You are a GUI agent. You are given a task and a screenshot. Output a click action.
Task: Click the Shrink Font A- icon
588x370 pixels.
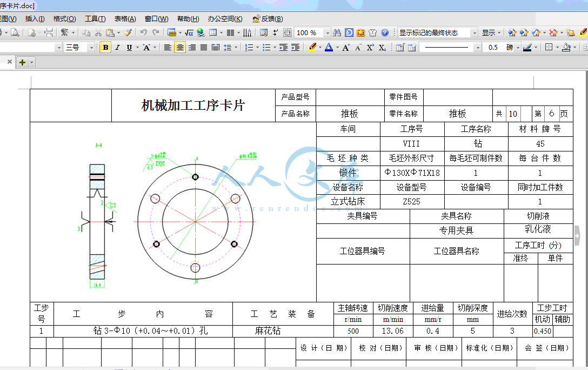pyautogui.click(x=358, y=47)
